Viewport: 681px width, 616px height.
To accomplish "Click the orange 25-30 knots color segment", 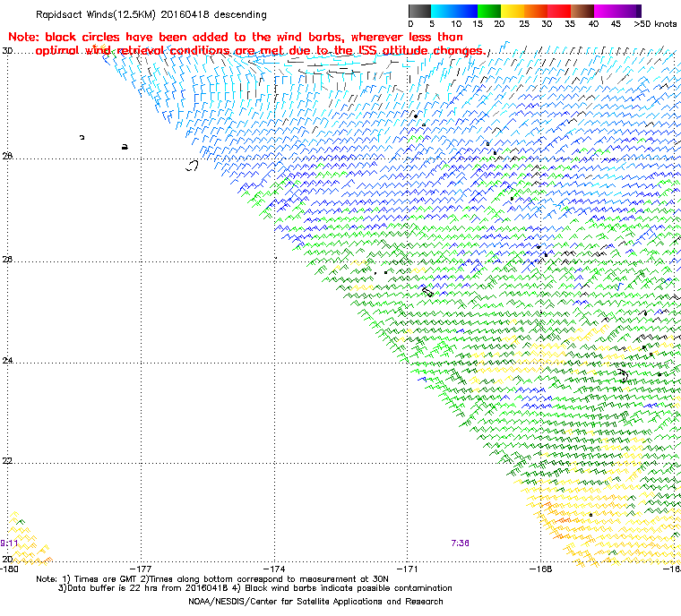I will click(537, 11).
